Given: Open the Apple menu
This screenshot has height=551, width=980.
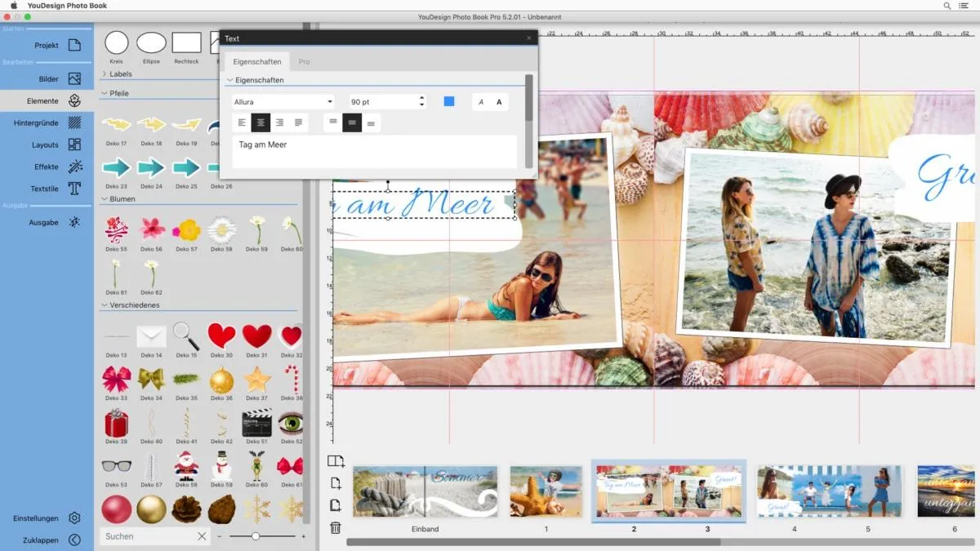Looking at the screenshot, I should click(14, 6).
